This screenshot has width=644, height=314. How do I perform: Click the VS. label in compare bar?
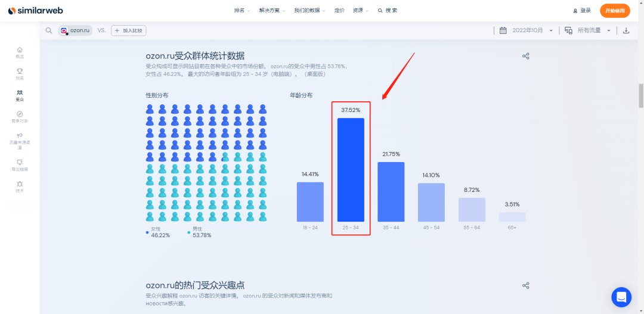click(101, 30)
